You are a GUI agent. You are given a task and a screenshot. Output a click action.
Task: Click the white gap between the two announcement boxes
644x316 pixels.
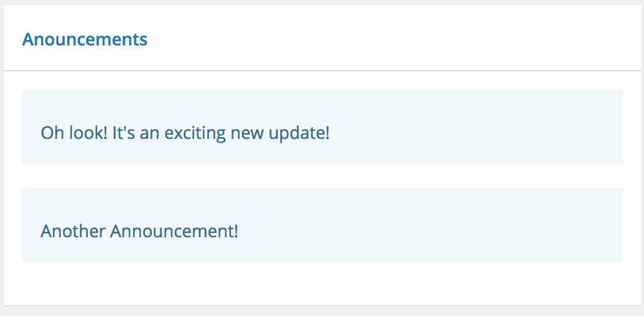[323, 176]
